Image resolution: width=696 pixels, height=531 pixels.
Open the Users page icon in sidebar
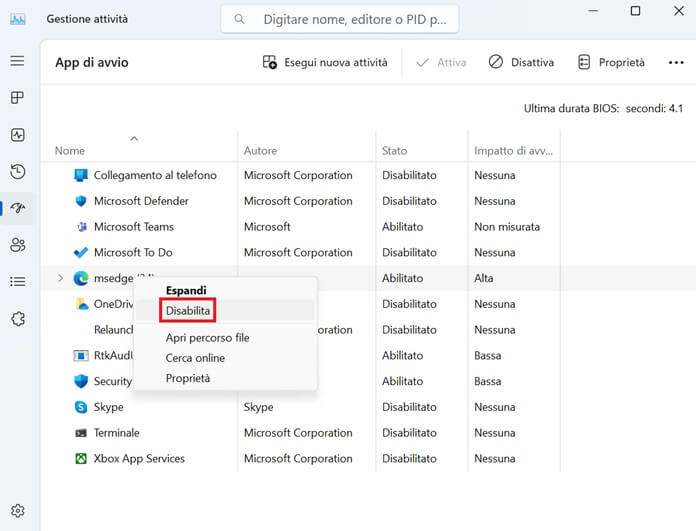(18, 245)
